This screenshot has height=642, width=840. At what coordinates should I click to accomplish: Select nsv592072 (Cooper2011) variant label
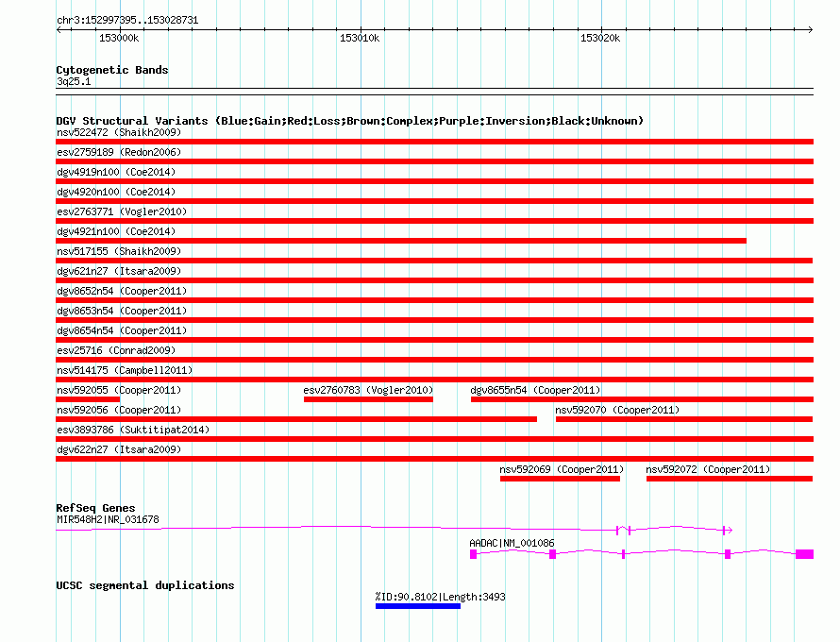708,469
